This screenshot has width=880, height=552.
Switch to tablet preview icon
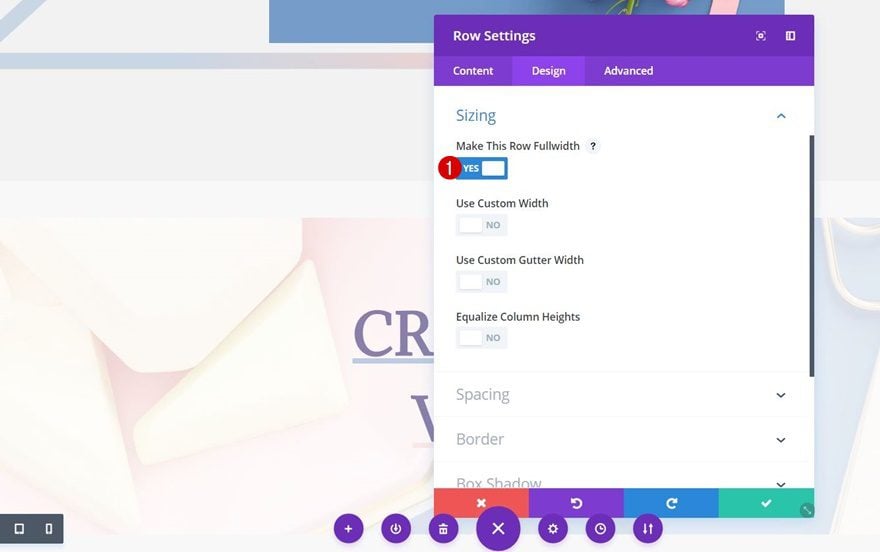pyautogui.click(x=19, y=528)
